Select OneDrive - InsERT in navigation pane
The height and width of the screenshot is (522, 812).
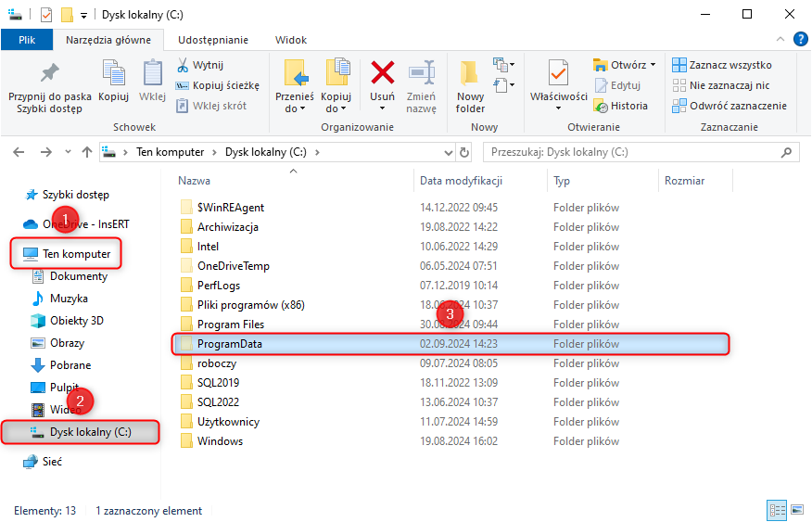tap(76, 224)
